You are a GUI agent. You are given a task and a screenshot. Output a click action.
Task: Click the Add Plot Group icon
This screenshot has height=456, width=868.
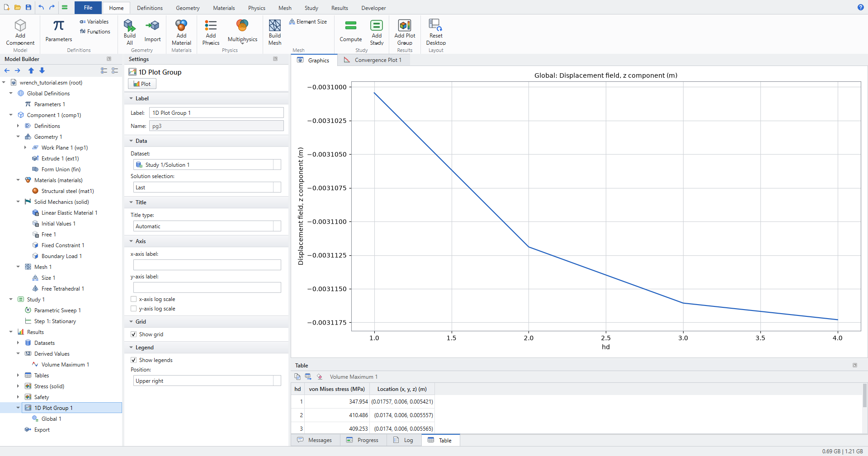click(405, 25)
